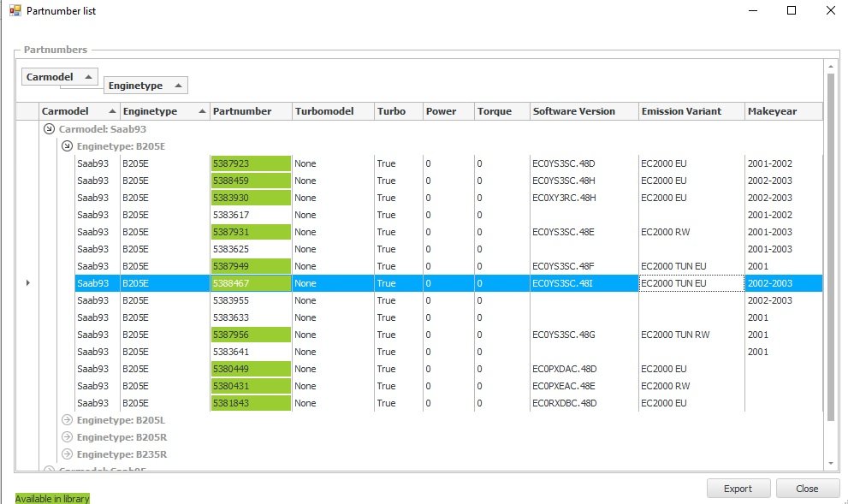Sort by the Partnumber column header
Screen dimensions: 848x504
coord(251,111)
